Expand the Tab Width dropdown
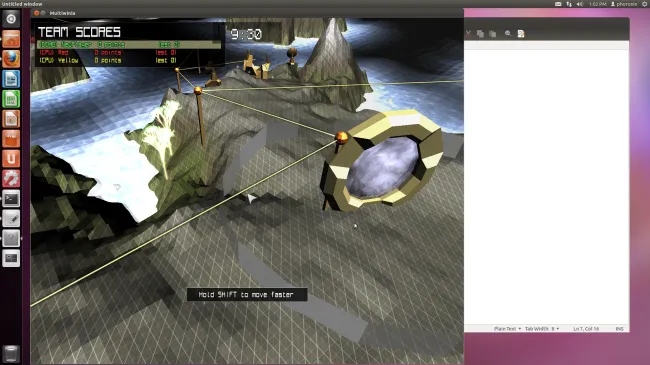650x365 pixels. 542,328
